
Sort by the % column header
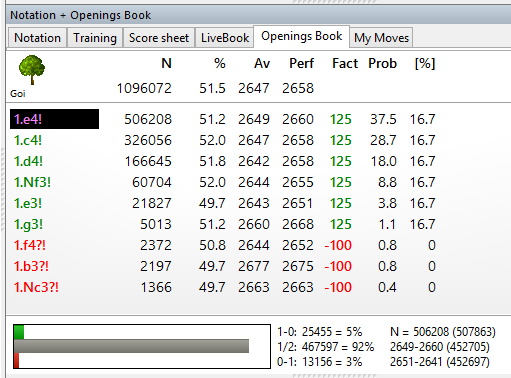coord(220,63)
